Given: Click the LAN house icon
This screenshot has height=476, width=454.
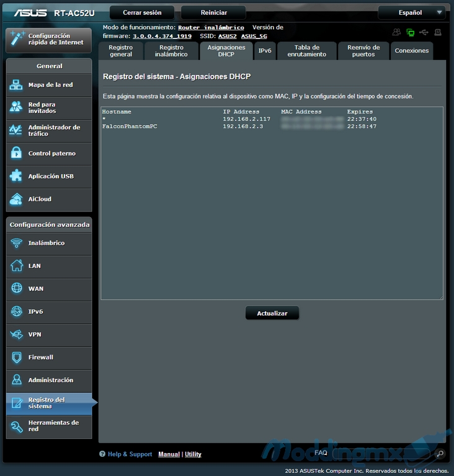Looking at the screenshot, I should pyautogui.click(x=16, y=266).
